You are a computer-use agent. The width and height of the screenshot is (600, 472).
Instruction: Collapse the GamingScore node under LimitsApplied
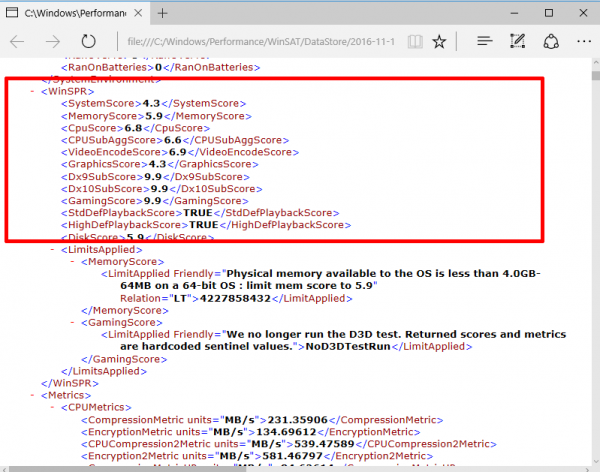click(x=72, y=323)
